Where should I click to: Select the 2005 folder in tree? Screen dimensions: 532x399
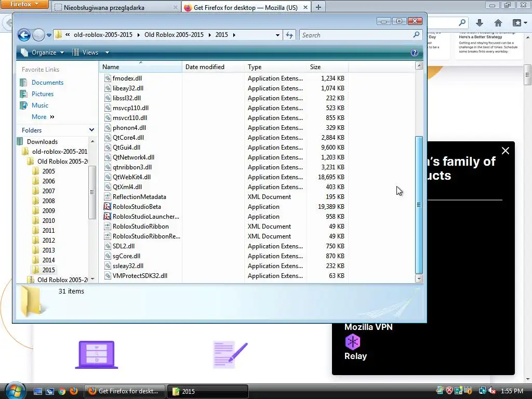[x=48, y=171]
